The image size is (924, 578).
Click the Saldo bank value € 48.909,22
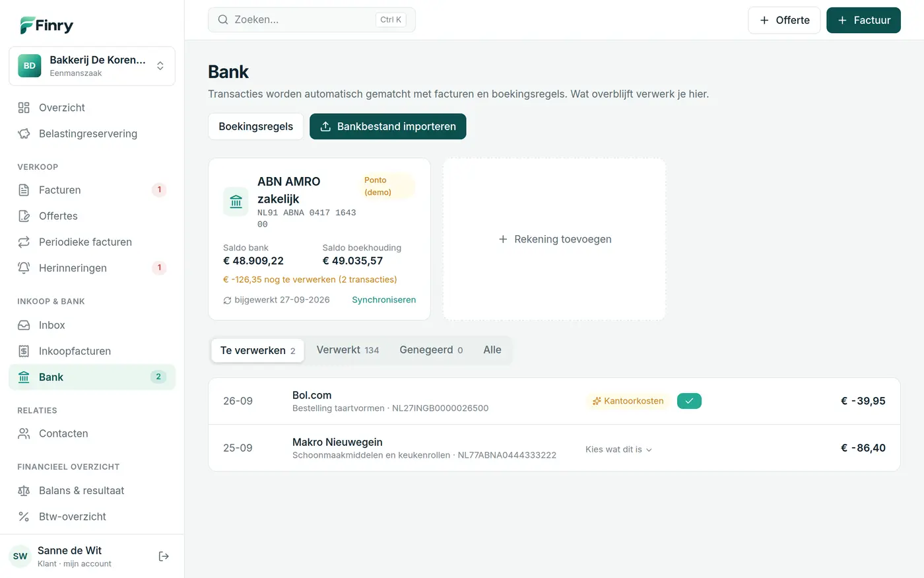(x=253, y=261)
